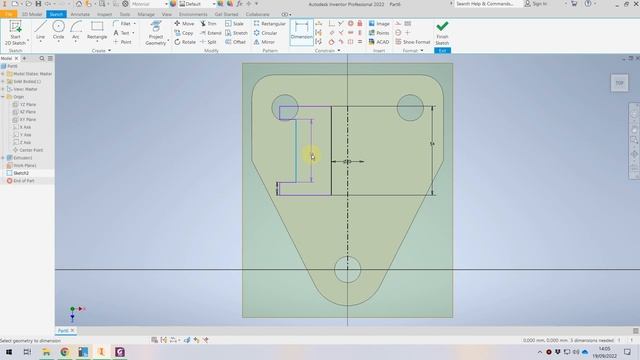Select Sketch2 in browser
Viewport: 640px width, 360px height.
point(18,173)
